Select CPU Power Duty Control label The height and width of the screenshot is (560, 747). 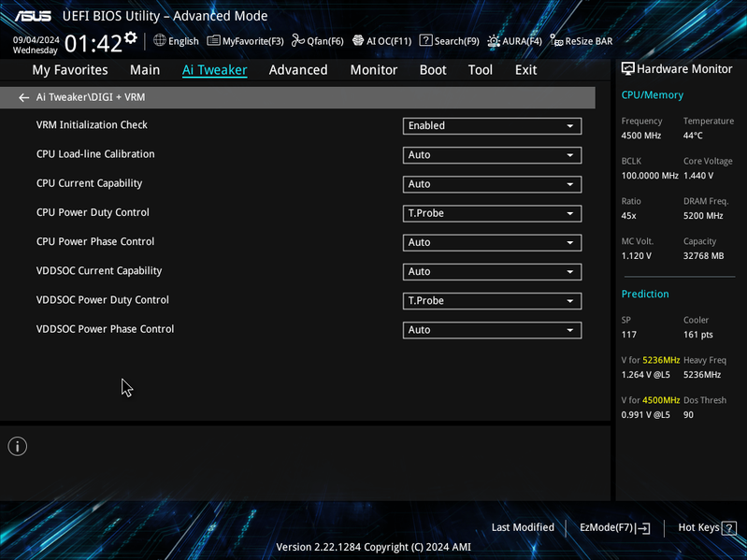(93, 212)
